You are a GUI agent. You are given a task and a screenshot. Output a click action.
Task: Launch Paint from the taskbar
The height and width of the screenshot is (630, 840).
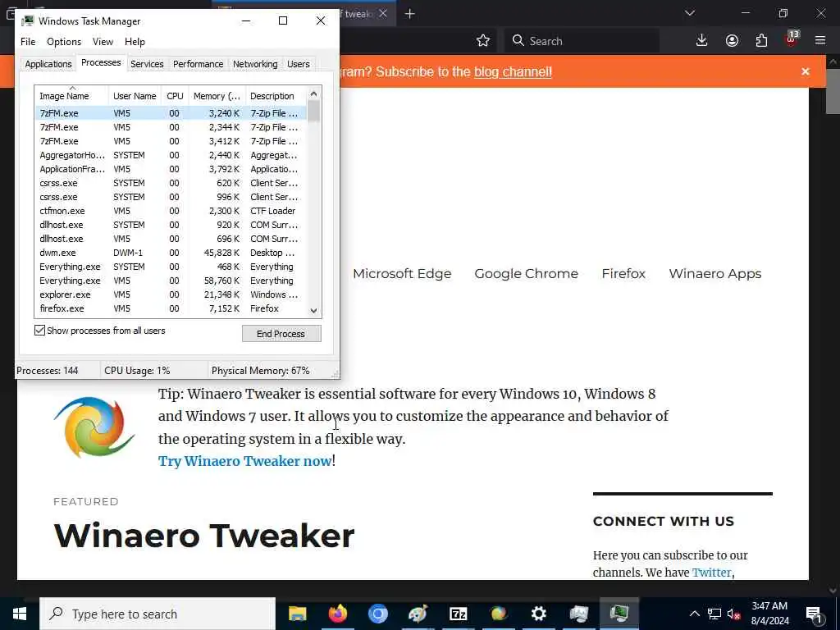418,614
